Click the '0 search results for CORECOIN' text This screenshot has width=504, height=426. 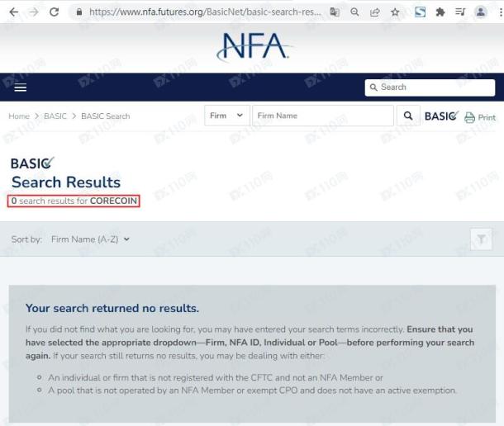[x=74, y=201]
